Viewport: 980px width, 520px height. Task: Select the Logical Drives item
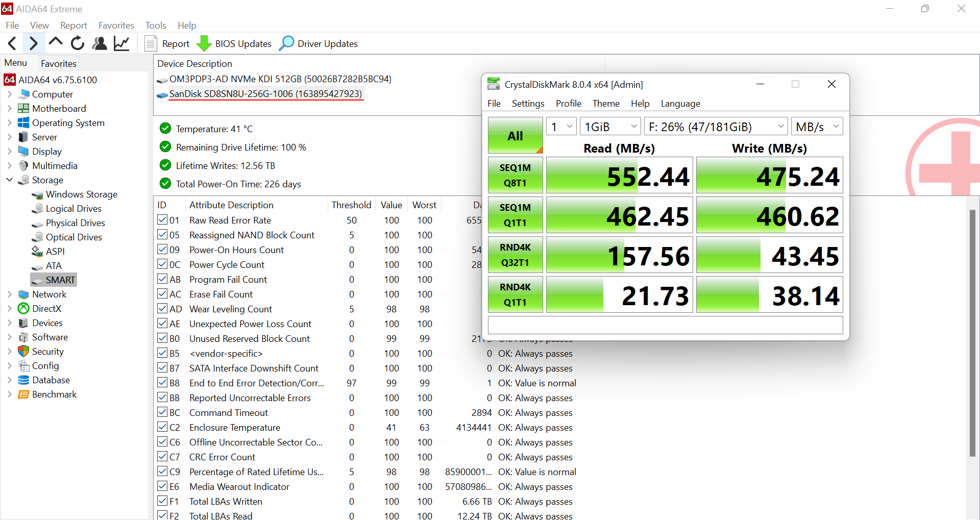tap(73, 209)
